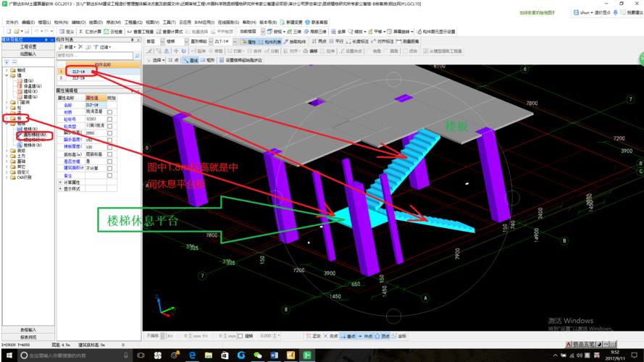Click the 报表预览 button at bottom left
Viewport: 644px width, 362px height.
(28, 337)
